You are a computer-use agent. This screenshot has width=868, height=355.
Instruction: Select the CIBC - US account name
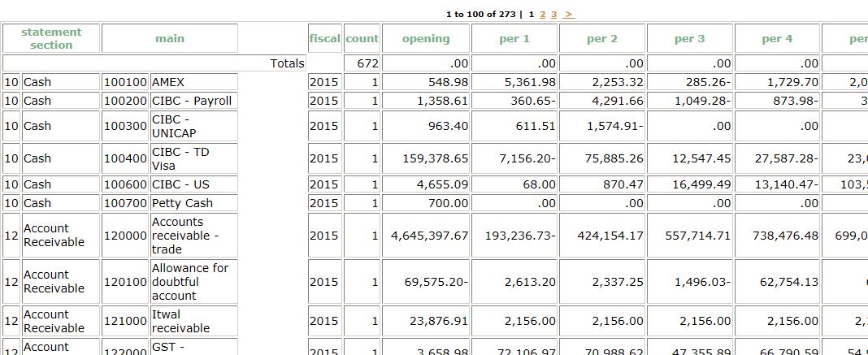(180, 184)
